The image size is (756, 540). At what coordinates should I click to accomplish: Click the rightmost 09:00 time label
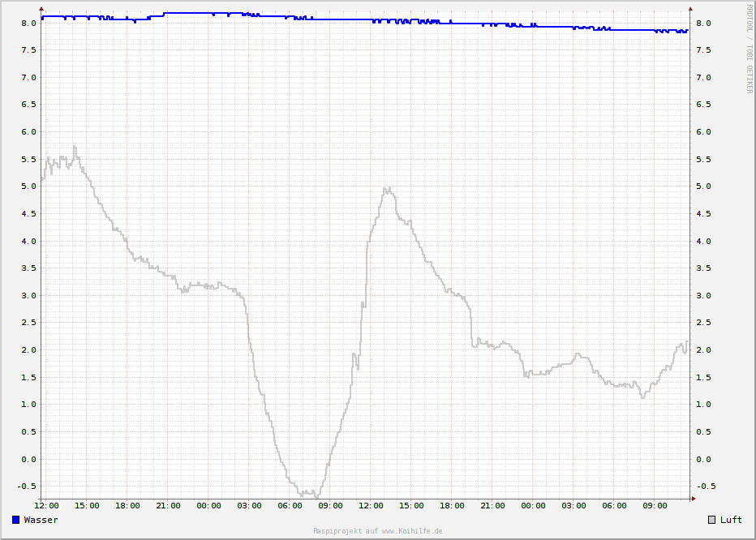click(655, 506)
